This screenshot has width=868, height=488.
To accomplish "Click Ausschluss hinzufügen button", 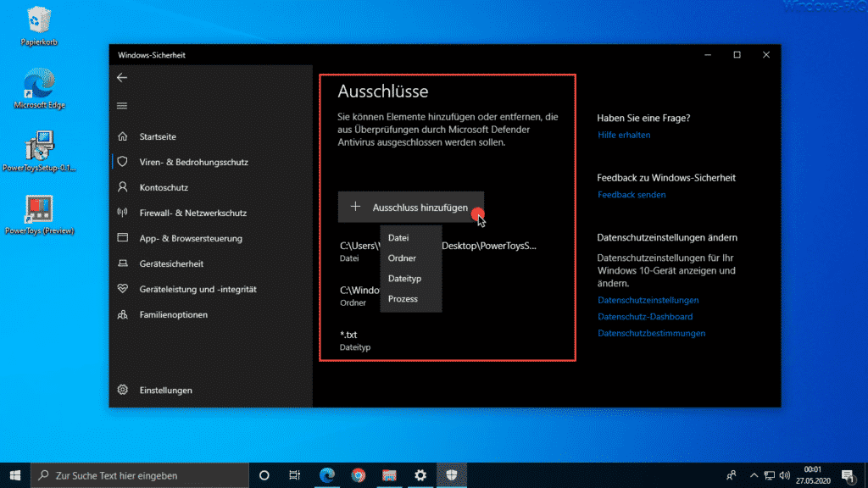I will click(411, 207).
